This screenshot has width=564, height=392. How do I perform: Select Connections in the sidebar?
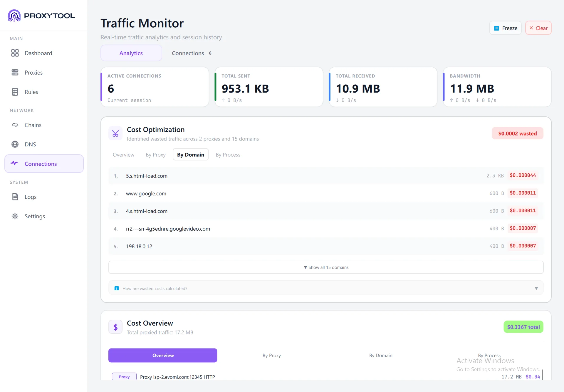44,164
